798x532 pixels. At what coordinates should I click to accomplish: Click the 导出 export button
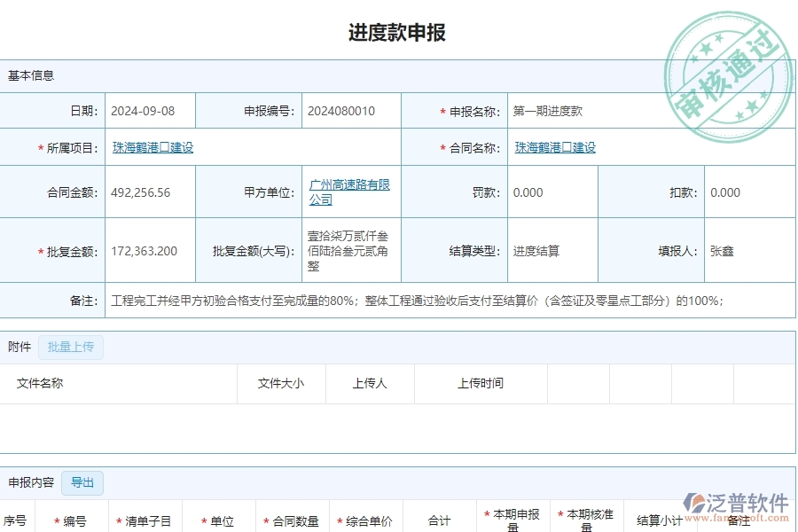click(x=82, y=483)
